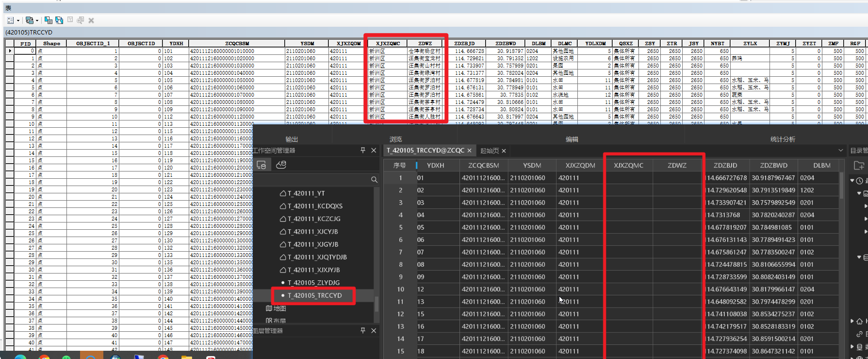The width and height of the screenshot is (868, 359).
Task: Select T_420111_XJXJYJB dataset
Action: 313,270
